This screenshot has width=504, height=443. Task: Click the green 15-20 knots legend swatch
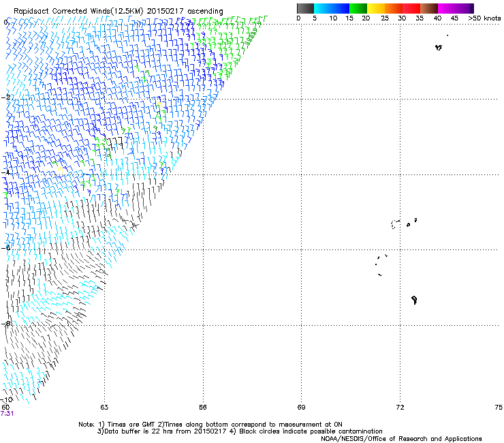click(358, 8)
